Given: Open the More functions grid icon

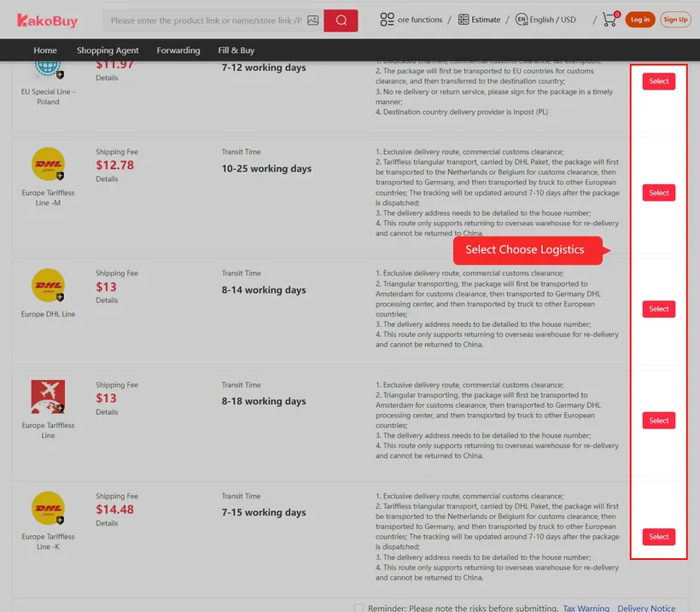Looking at the screenshot, I should click(x=387, y=19).
